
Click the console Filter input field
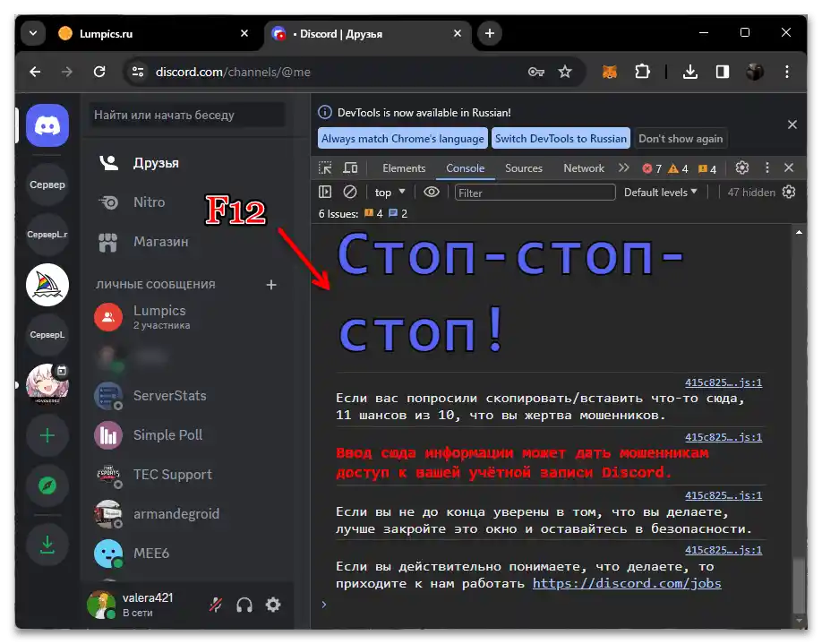[535, 193]
